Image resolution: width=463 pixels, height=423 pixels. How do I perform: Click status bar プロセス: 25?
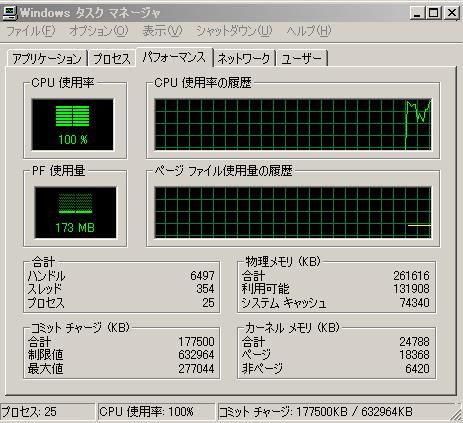tap(47, 412)
